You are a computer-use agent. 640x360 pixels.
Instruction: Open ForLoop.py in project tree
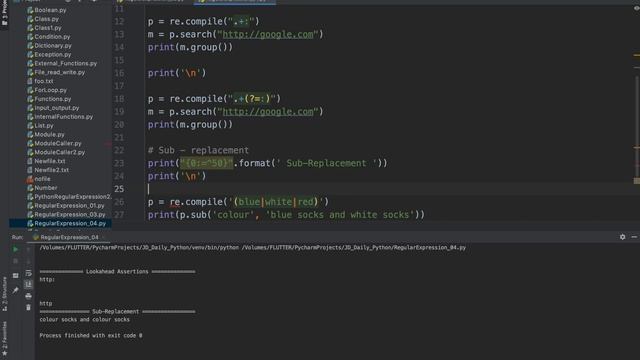(50, 90)
